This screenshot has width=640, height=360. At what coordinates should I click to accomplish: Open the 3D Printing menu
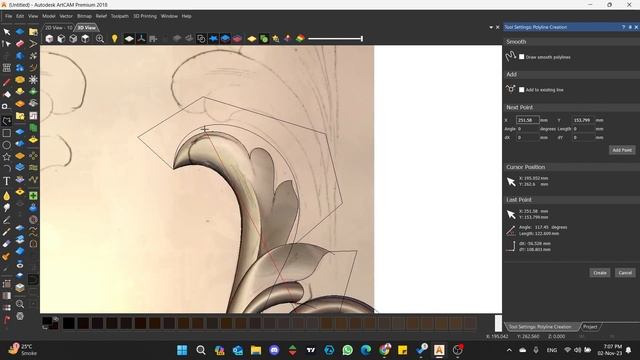click(x=145, y=16)
